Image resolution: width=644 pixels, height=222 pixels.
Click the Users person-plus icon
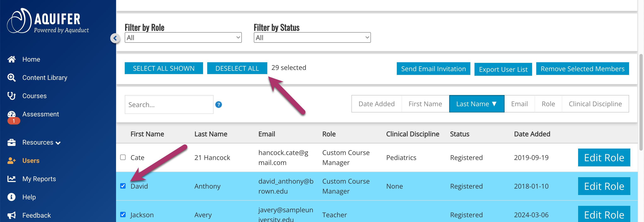point(12,161)
